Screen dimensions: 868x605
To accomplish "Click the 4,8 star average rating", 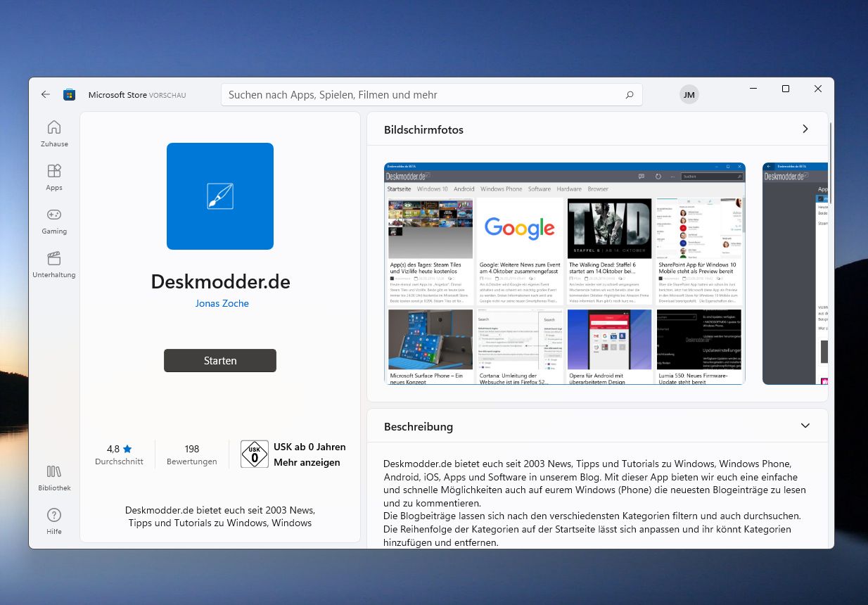I will 119,454.
